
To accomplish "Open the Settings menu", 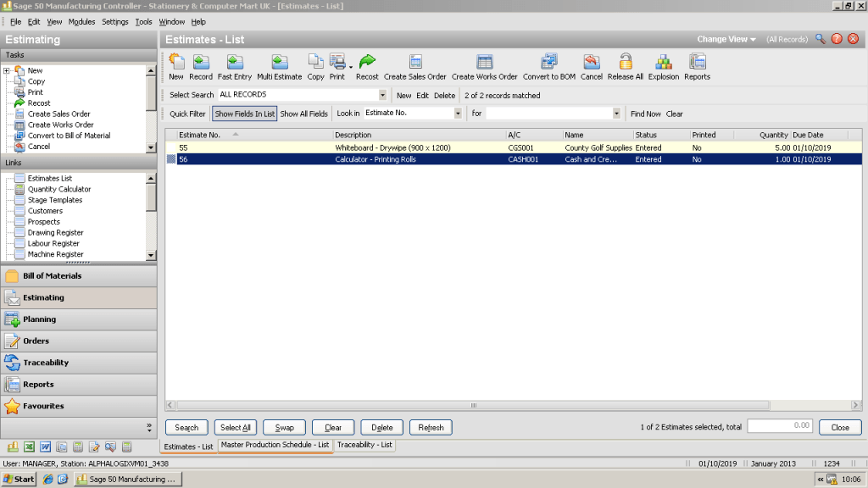I will [115, 22].
